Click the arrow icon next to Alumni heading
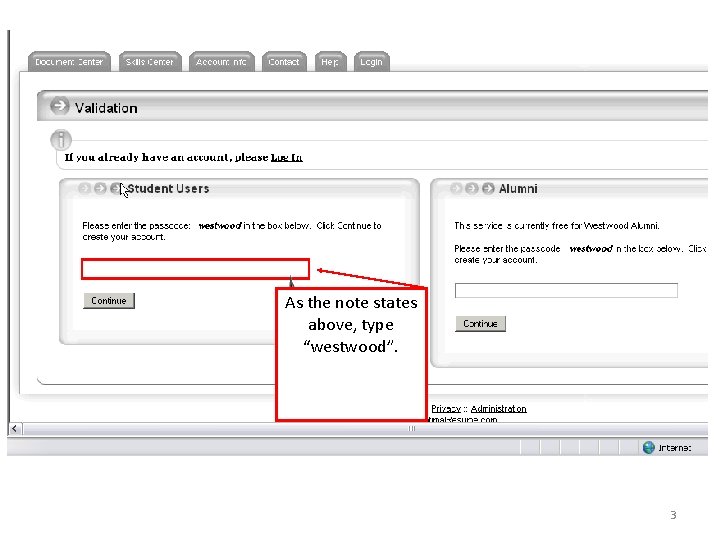The height and width of the screenshot is (540, 720). [488, 188]
